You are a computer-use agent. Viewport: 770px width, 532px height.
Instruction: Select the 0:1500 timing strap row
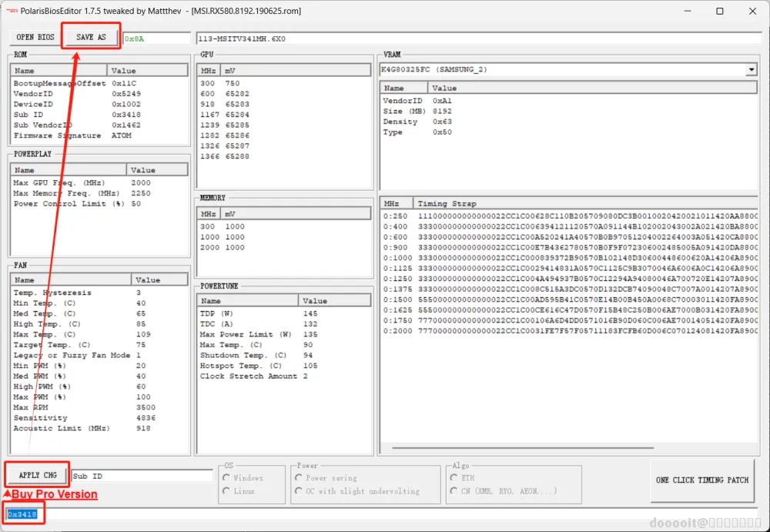click(x=570, y=299)
